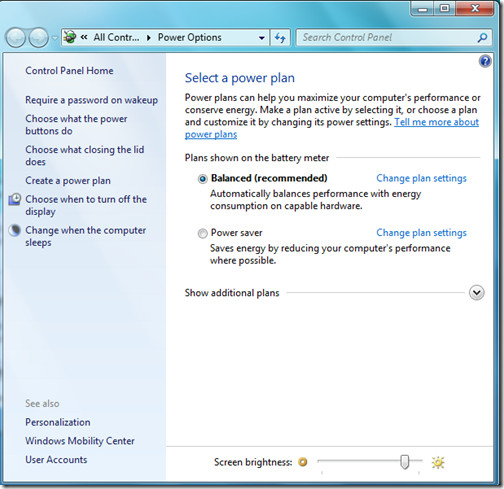Click the Search Control Panel field
Viewport: 504px width, 489px height.
(388, 37)
